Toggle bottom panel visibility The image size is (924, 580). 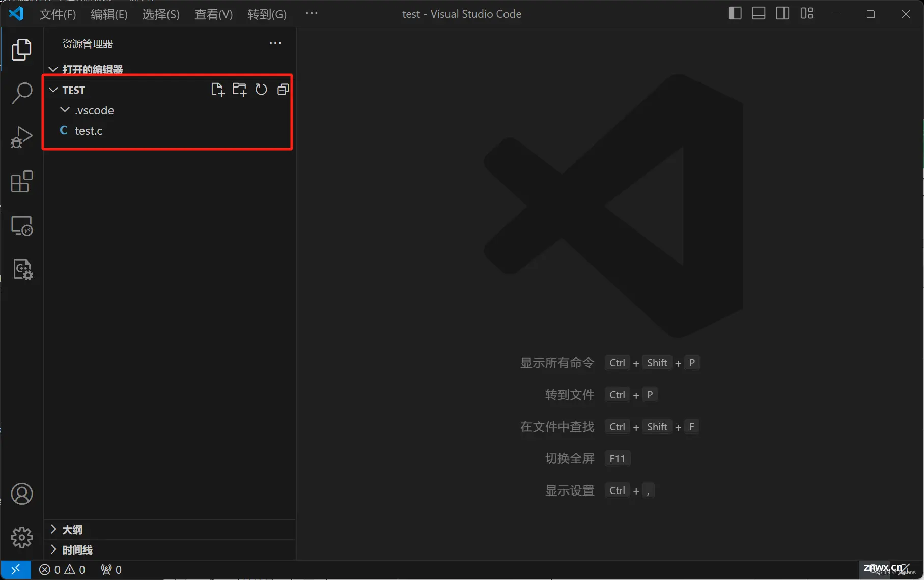tap(759, 13)
